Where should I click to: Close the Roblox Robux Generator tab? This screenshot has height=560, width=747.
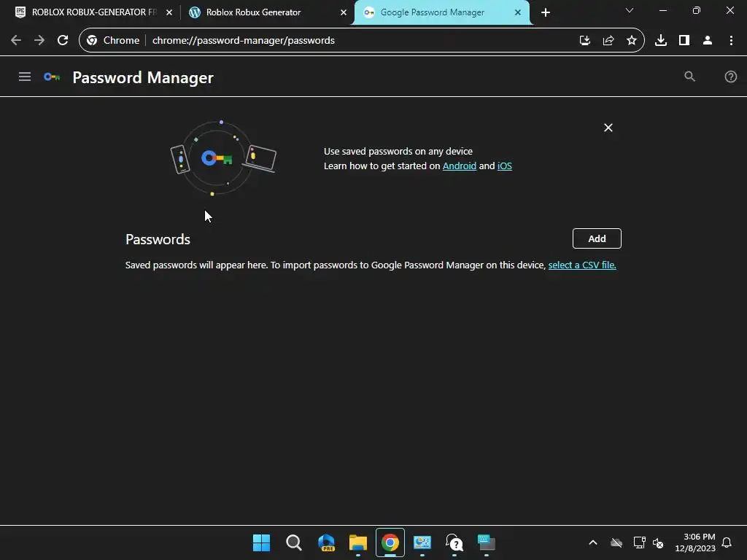(x=344, y=12)
